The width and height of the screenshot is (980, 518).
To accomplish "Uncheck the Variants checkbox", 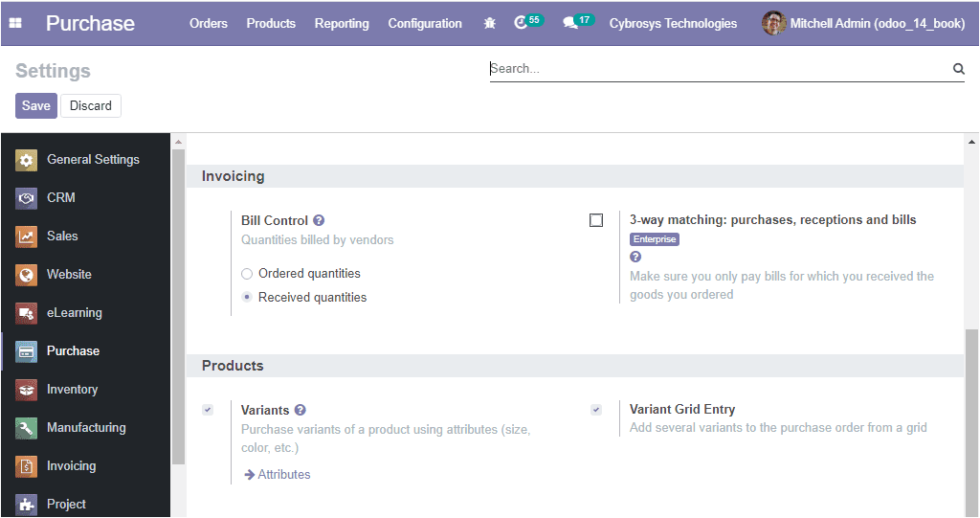I will coord(208,410).
